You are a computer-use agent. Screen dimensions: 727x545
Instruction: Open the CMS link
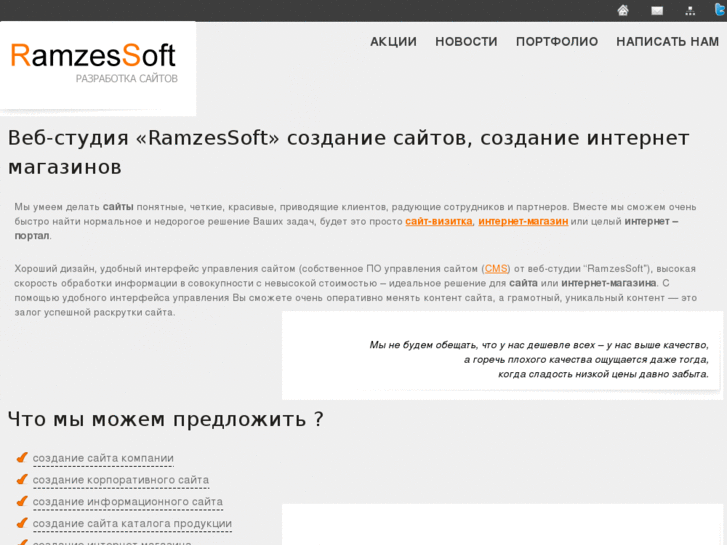pos(496,269)
